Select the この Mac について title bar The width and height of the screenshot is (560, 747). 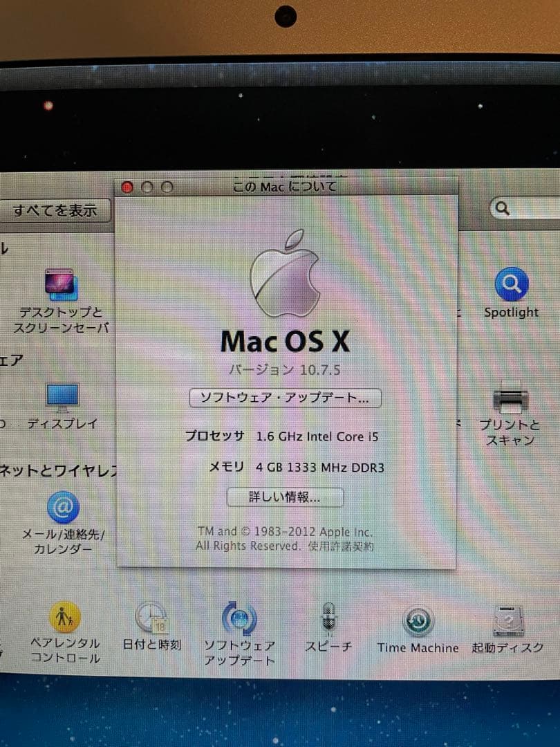(285, 186)
